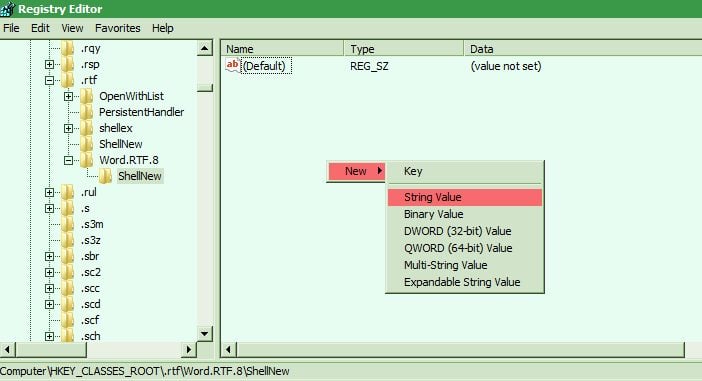
Task: Open the Help menu
Action: [163, 28]
